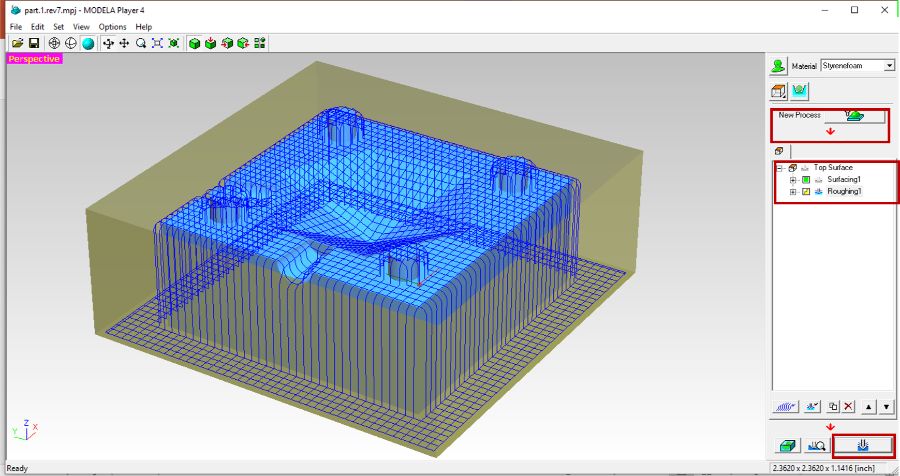Start cutting with the drill icon button
Viewport: 900px width, 476px height.
864,445
